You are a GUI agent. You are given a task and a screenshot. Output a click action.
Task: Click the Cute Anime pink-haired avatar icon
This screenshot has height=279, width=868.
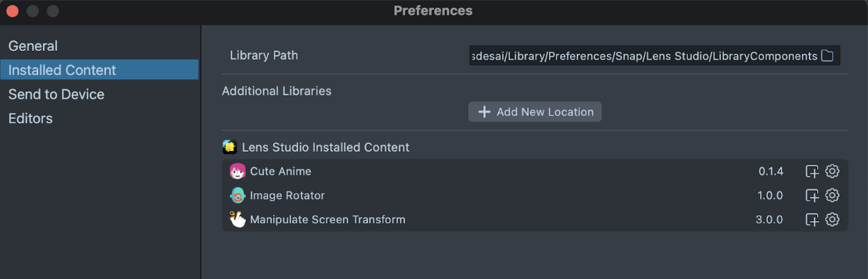pyautogui.click(x=238, y=171)
